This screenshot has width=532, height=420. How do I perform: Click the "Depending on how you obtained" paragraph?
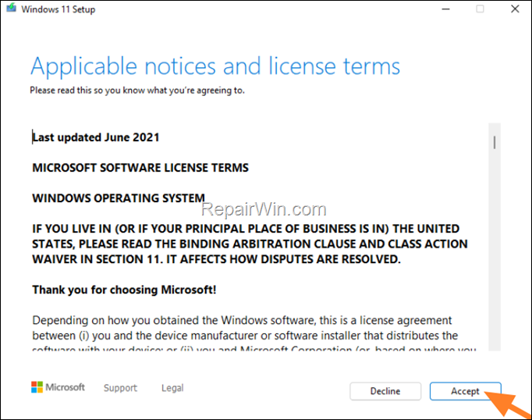coord(254,335)
